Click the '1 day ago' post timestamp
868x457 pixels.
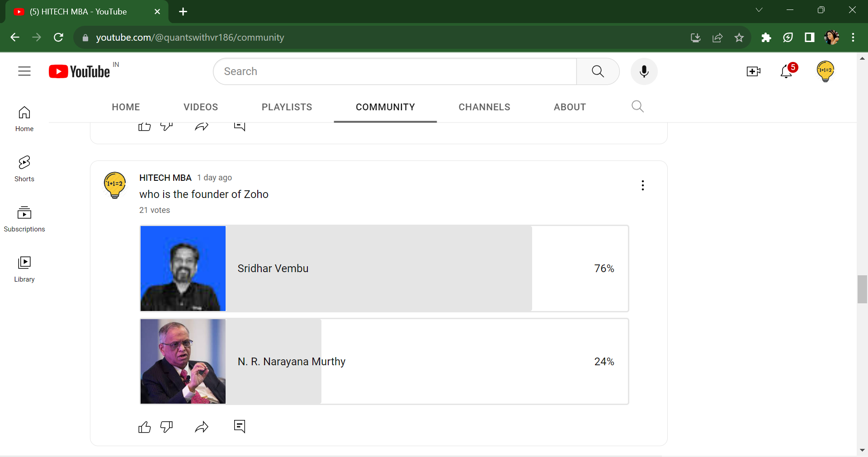(214, 178)
